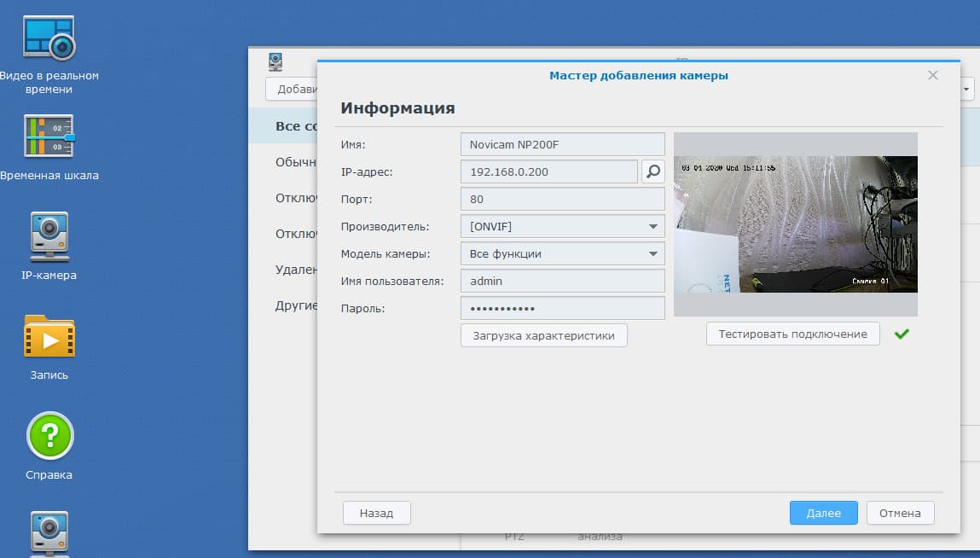Click the Назад button

pyautogui.click(x=376, y=513)
